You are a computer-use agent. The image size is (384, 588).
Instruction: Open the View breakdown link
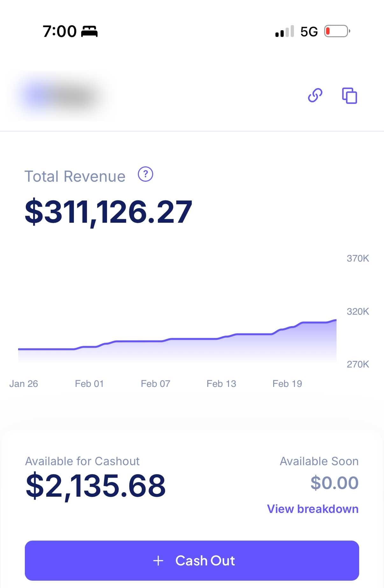click(x=313, y=509)
